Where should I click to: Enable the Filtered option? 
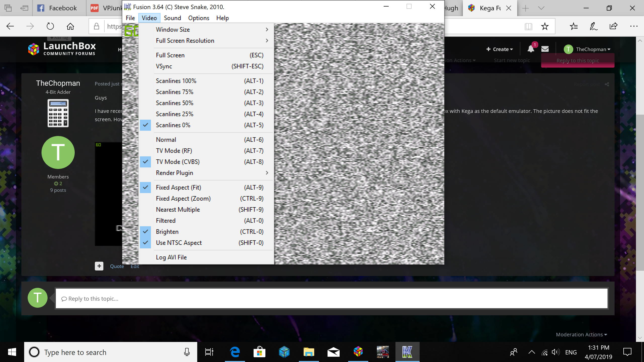click(206, 220)
